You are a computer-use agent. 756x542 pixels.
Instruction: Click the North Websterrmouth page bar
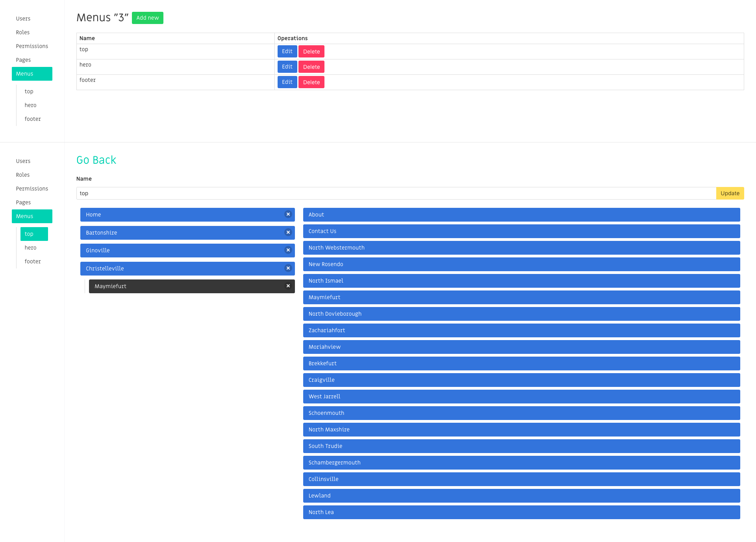(521, 248)
